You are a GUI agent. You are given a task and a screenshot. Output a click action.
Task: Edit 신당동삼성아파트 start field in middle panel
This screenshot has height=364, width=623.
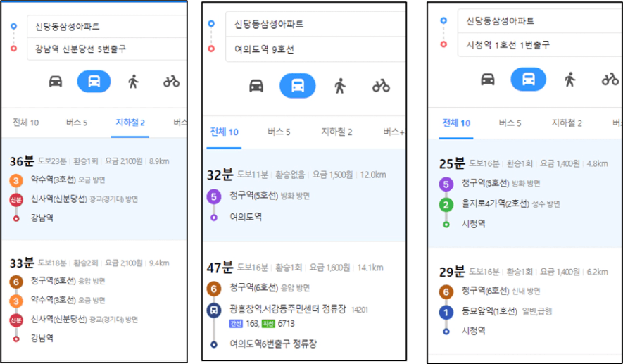pyautogui.click(x=315, y=24)
